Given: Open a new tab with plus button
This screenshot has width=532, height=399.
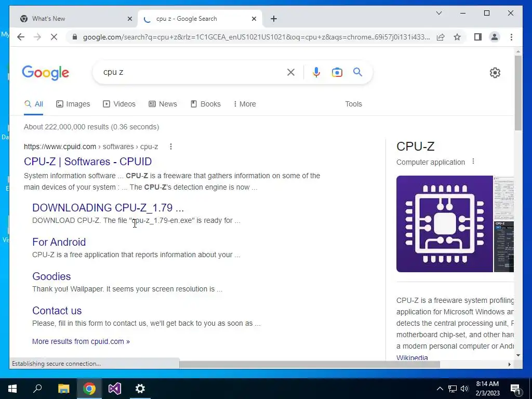Looking at the screenshot, I should pyautogui.click(x=274, y=19).
